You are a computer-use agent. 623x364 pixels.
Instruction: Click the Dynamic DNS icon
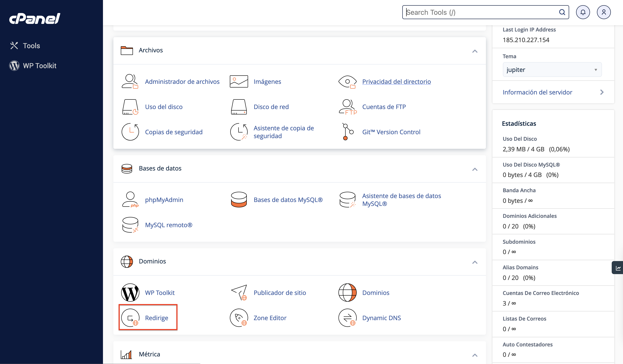tap(347, 318)
